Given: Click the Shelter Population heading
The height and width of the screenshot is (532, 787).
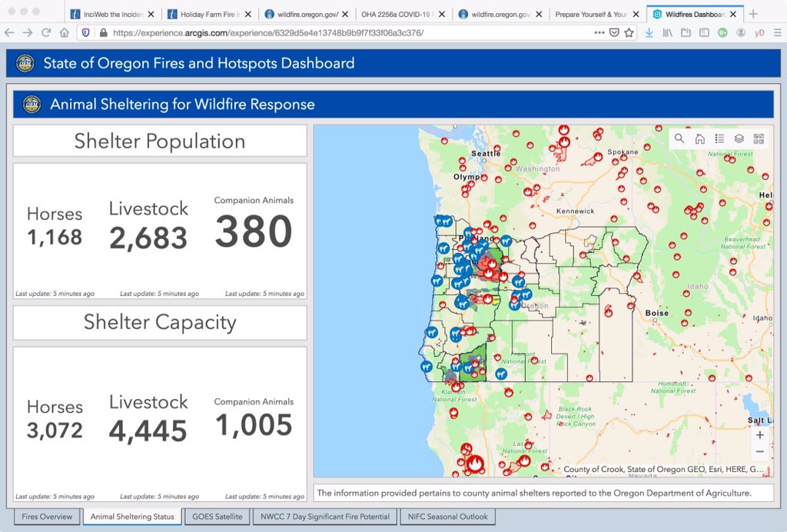Looking at the screenshot, I should pyautogui.click(x=160, y=141).
